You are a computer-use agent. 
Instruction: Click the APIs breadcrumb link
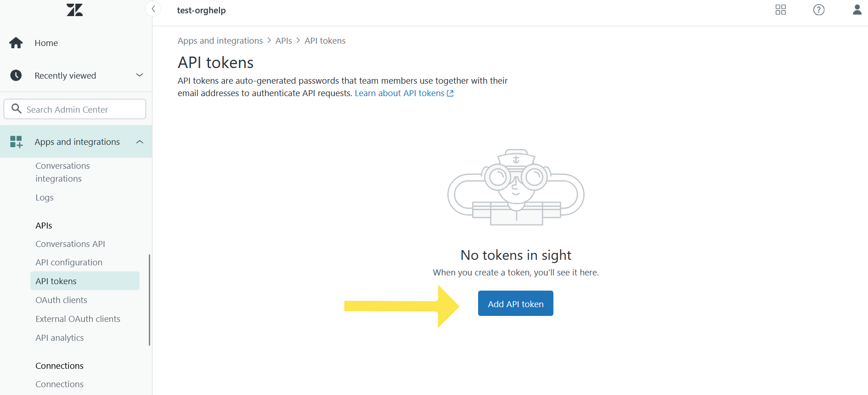[x=283, y=40]
